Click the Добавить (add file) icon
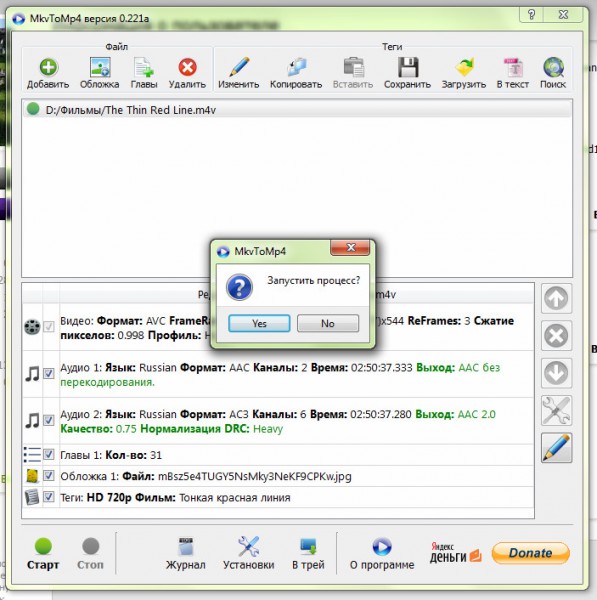Viewport: 597px width, 600px height. 48,67
